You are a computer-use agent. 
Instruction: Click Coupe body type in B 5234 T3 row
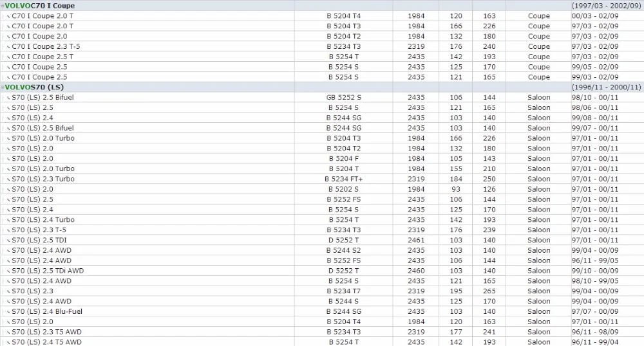pos(539,46)
